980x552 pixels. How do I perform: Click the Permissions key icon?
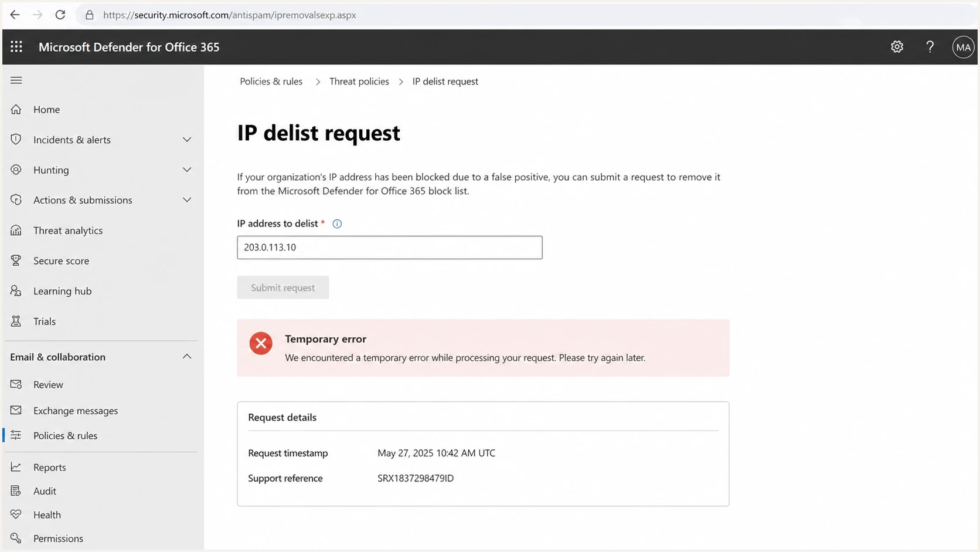16,538
